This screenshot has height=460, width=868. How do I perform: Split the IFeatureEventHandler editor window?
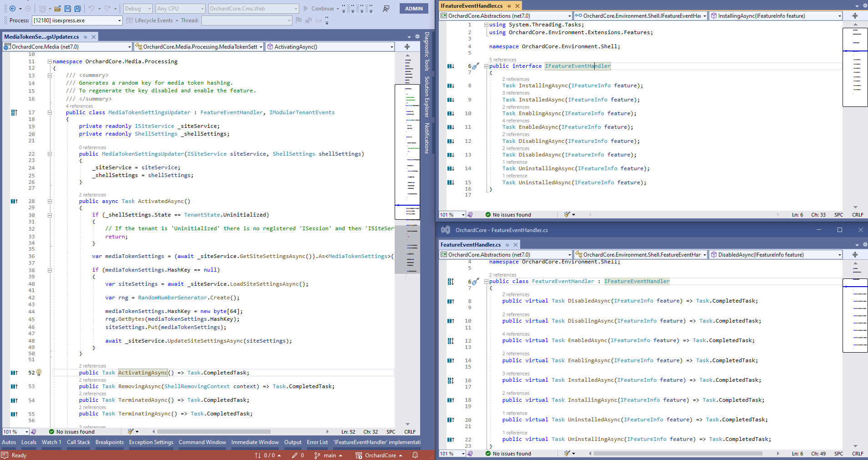pos(855,15)
